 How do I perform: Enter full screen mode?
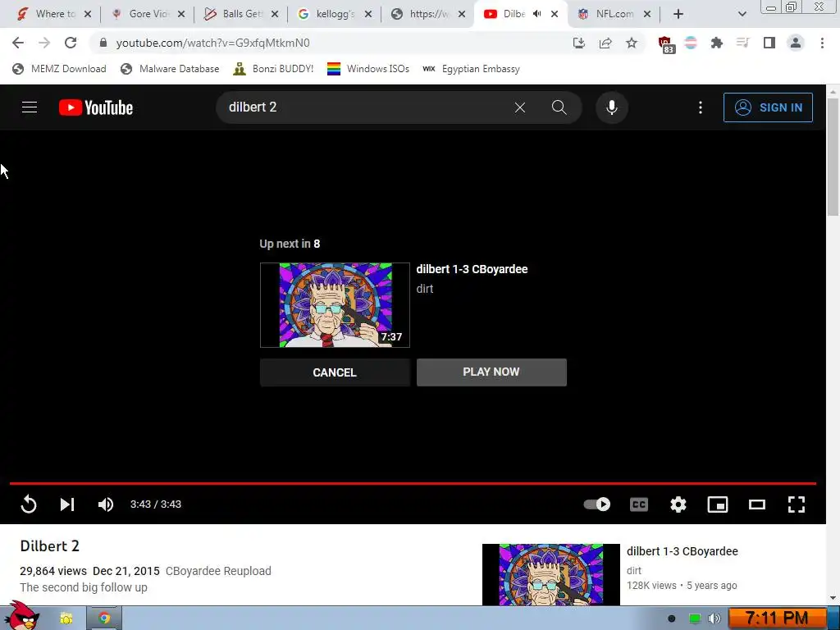point(796,504)
